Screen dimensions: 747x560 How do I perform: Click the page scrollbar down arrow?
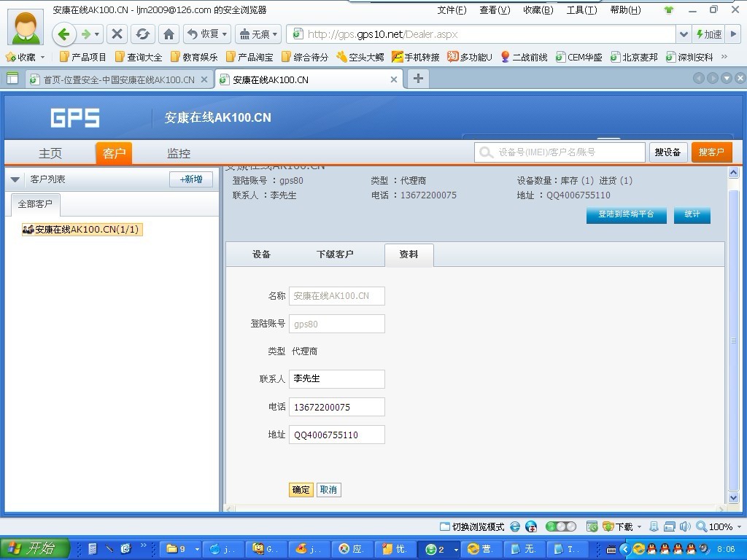(734, 497)
